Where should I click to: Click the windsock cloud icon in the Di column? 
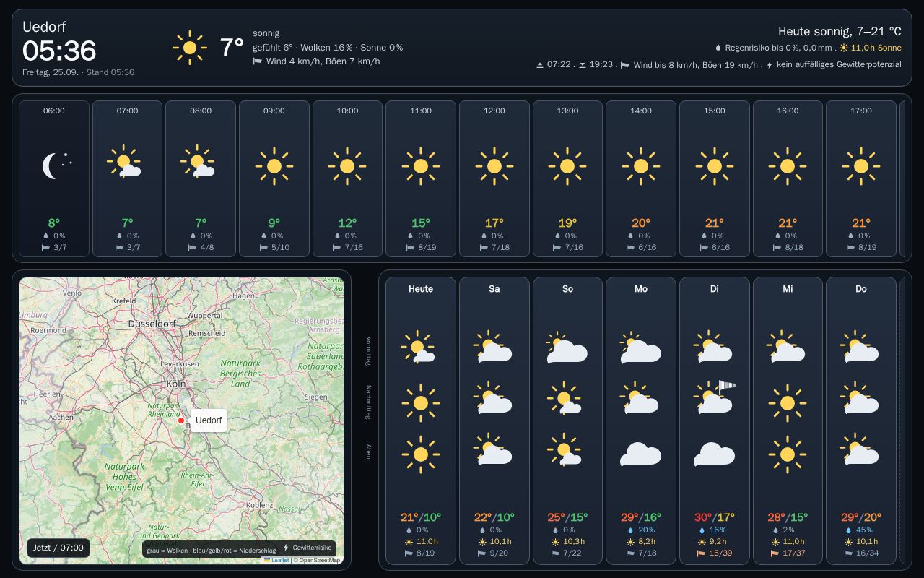(x=715, y=397)
